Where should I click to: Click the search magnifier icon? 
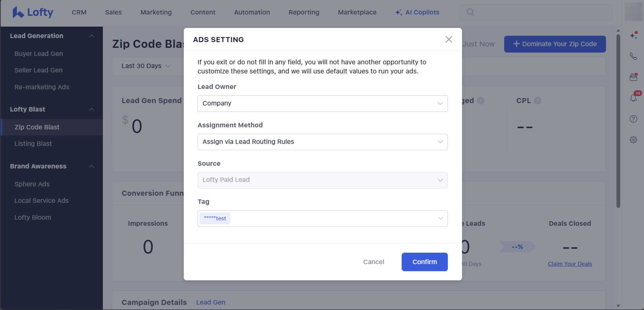coord(470,12)
